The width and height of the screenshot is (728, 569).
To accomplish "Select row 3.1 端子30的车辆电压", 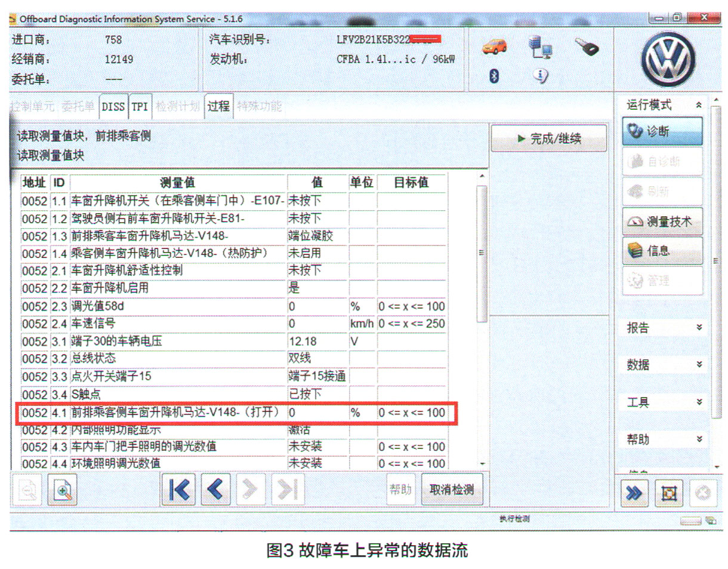I will click(x=233, y=341).
